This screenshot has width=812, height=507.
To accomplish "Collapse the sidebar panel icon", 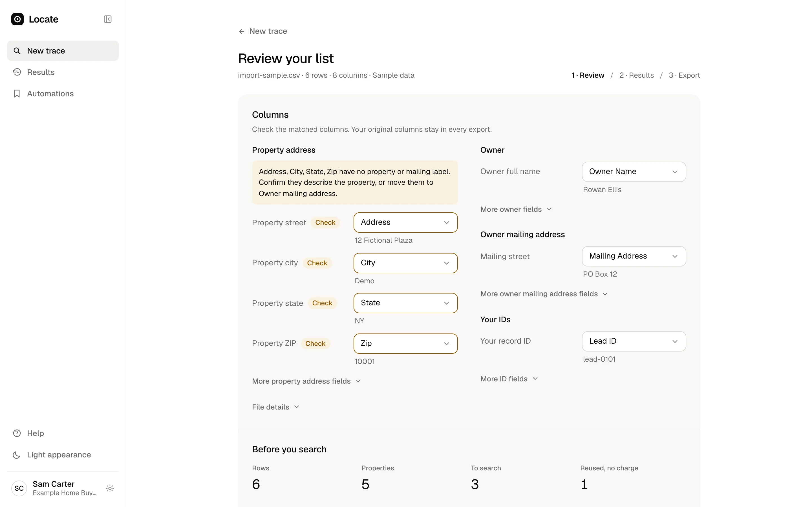I will (107, 19).
